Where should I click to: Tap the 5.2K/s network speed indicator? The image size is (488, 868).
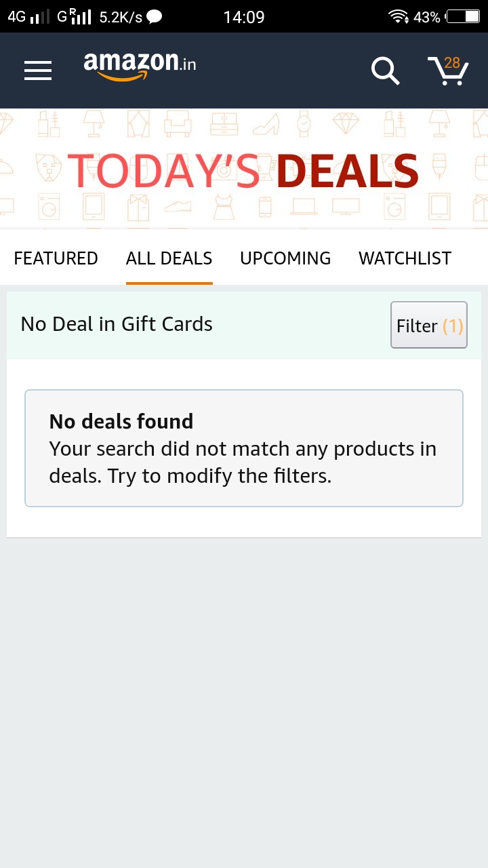121,17
